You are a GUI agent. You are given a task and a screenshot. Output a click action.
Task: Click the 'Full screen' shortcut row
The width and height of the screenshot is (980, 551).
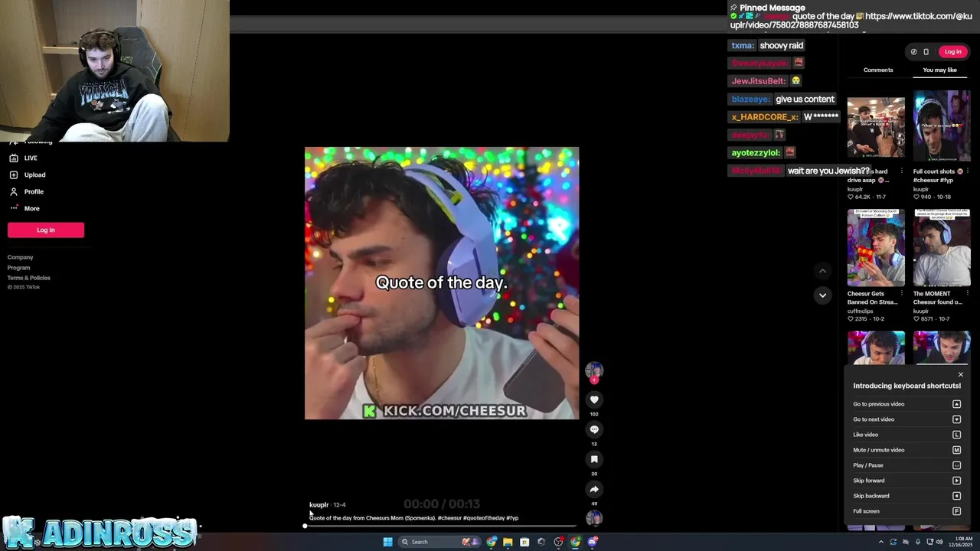[x=906, y=511]
